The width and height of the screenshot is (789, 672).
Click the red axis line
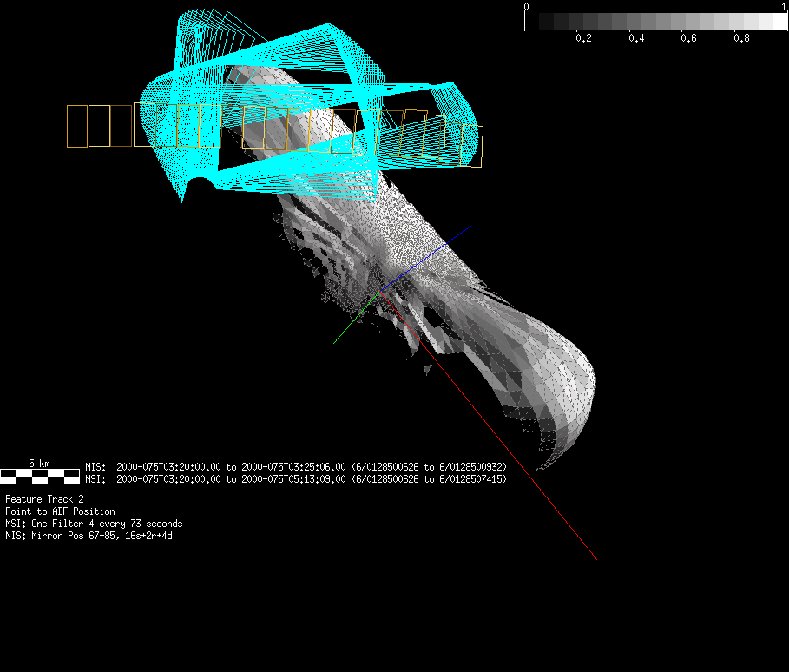488,425
